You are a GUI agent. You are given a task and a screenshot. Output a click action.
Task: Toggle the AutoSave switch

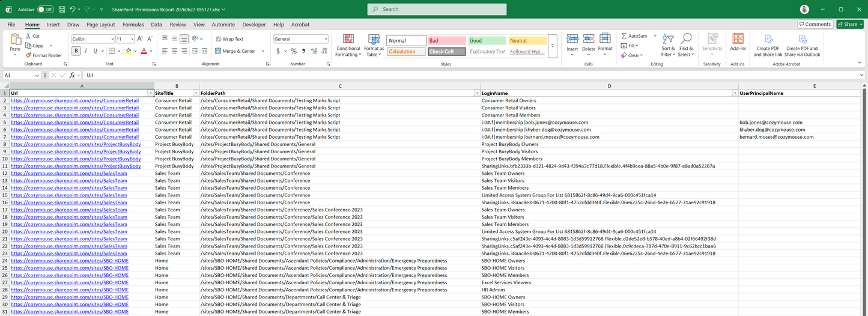[x=46, y=10]
